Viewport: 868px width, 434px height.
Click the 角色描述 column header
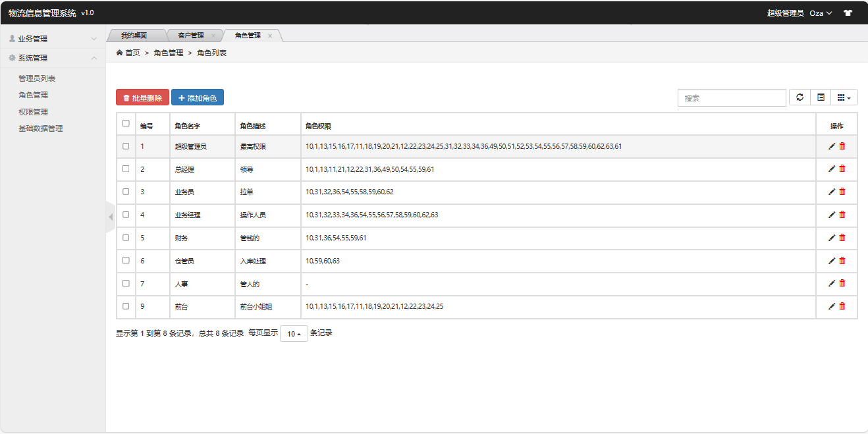[267, 124]
